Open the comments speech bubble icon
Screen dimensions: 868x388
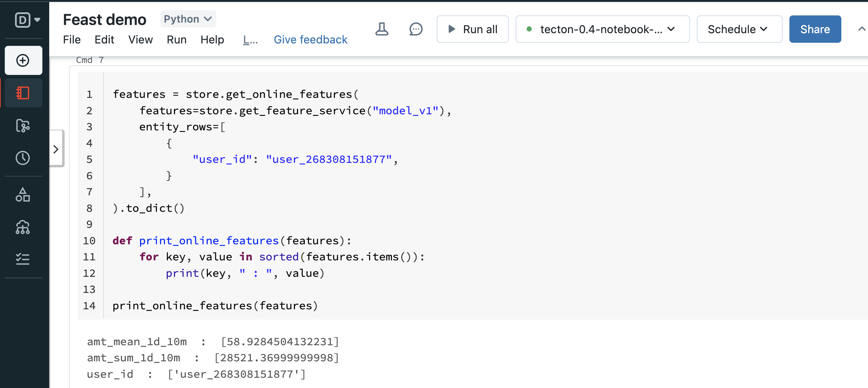(416, 29)
